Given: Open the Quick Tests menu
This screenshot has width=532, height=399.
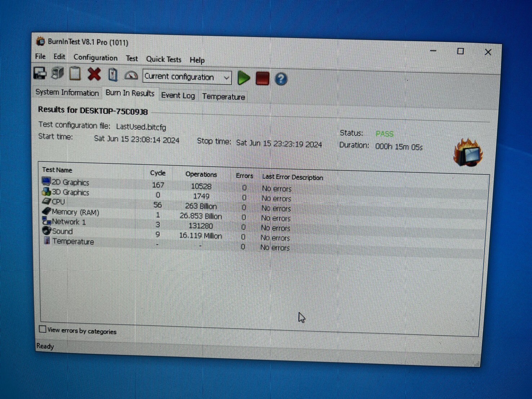Looking at the screenshot, I should (x=164, y=59).
